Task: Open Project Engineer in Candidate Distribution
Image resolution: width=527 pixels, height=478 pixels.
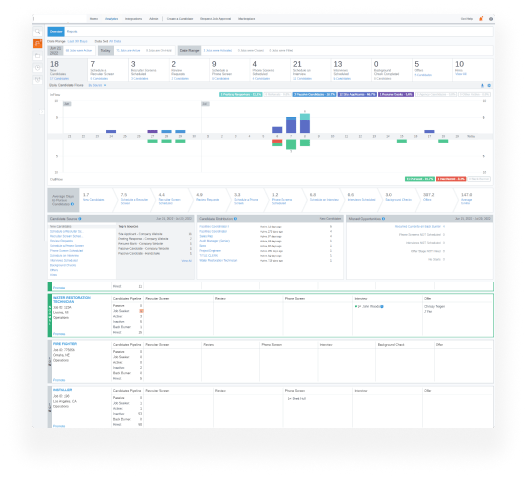Action: coord(210,251)
